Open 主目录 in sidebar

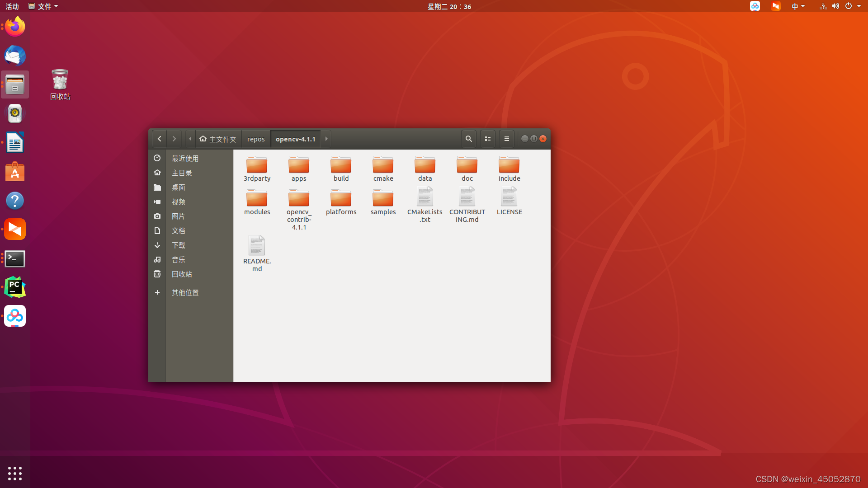191,173
